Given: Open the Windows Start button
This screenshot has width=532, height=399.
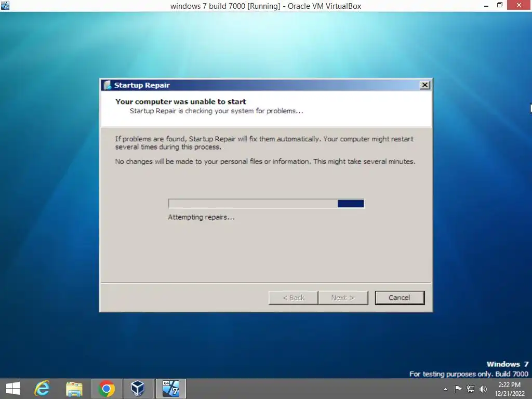Looking at the screenshot, I should [13, 389].
